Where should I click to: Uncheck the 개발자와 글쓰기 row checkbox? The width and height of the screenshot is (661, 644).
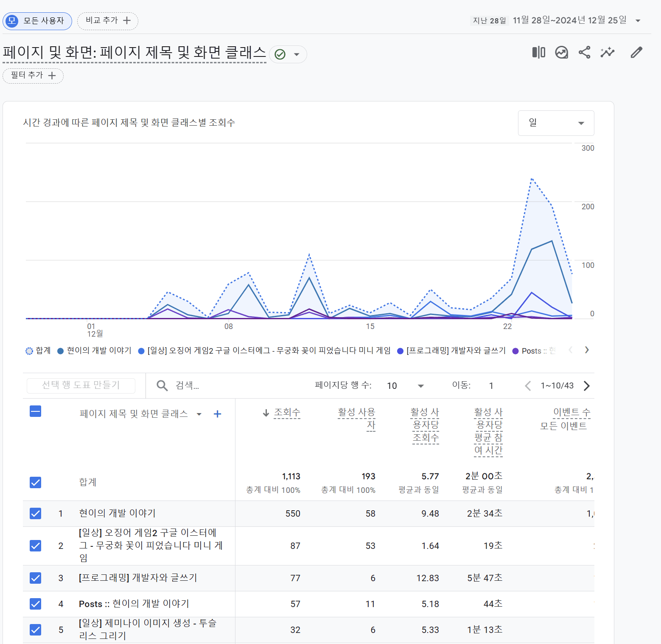(36, 578)
